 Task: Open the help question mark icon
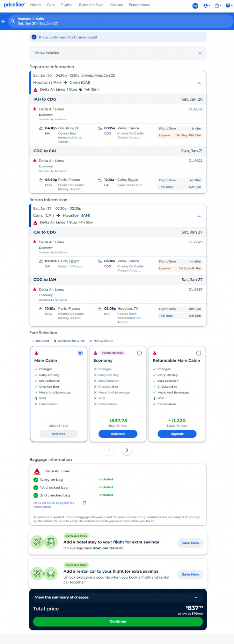tap(228, 6)
